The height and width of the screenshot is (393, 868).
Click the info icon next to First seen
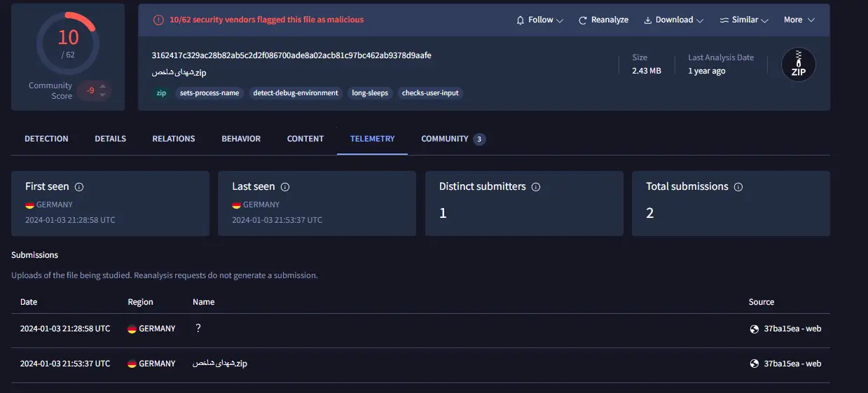tap(79, 187)
